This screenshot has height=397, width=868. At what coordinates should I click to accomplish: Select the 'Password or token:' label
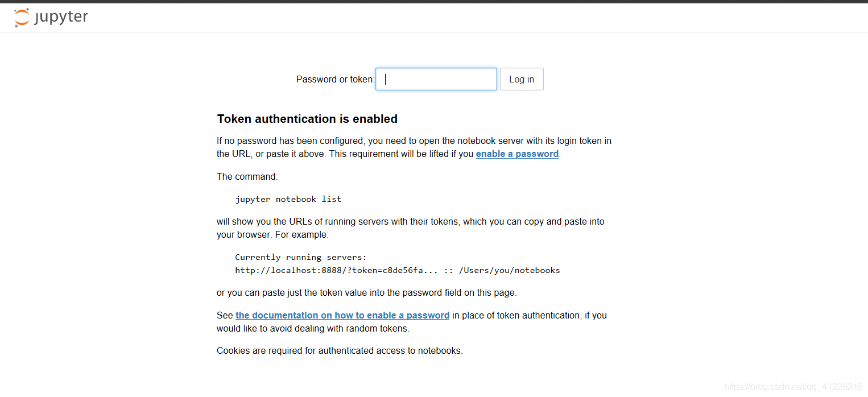pos(334,79)
